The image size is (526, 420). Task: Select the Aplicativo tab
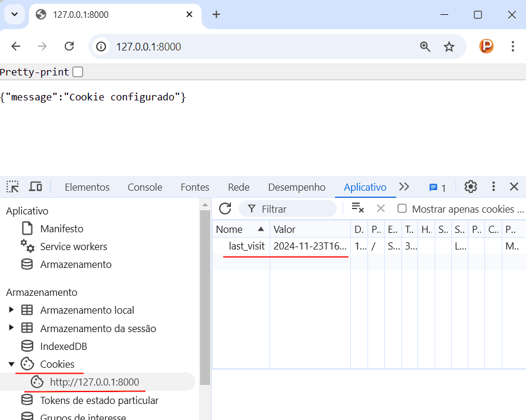pyautogui.click(x=365, y=187)
